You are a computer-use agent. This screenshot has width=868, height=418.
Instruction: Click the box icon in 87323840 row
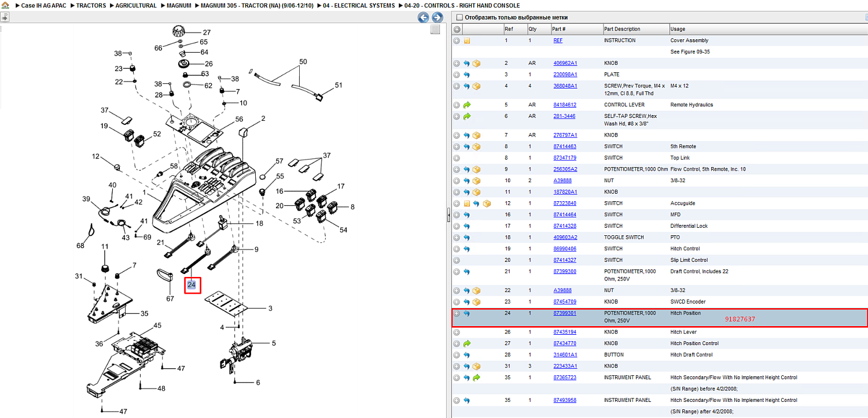click(x=486, y=204)
